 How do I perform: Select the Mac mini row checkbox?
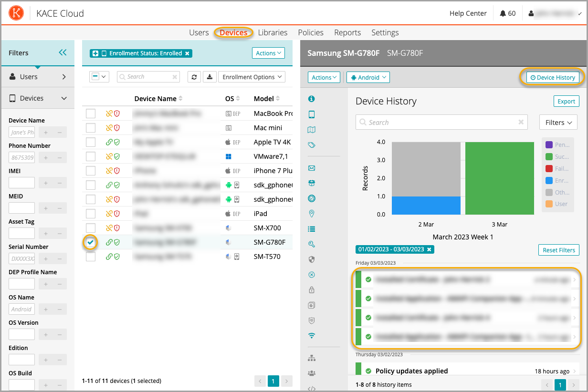91,128
